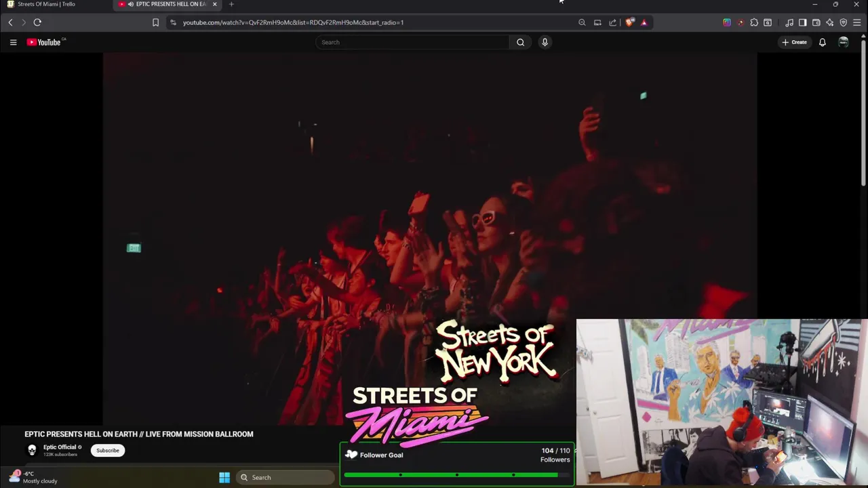Open the browser main menu icon
Image resolution: width=868 pixels, height=488 pixels.
coord(857,22)
